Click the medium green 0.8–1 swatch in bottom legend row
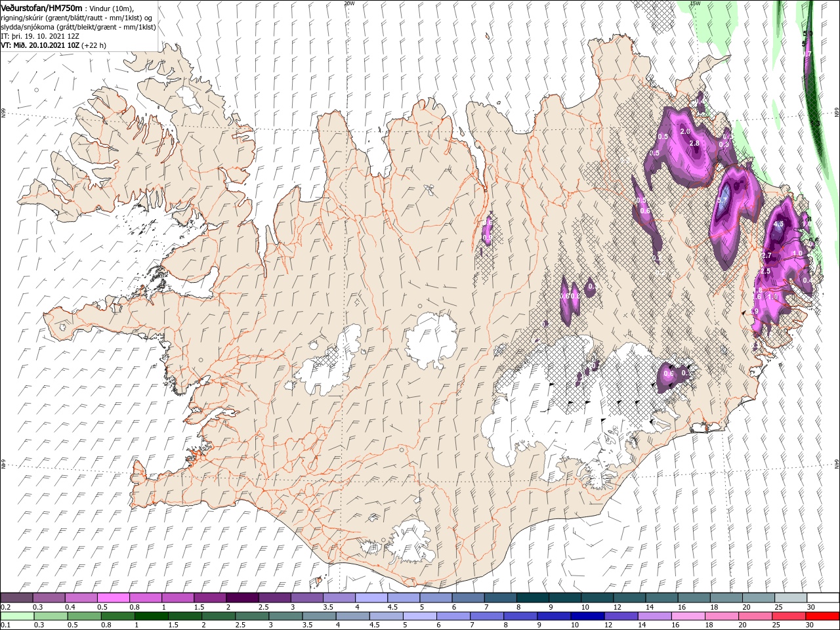The width and height of the screenshot is (840, 630). pos(119,616)
